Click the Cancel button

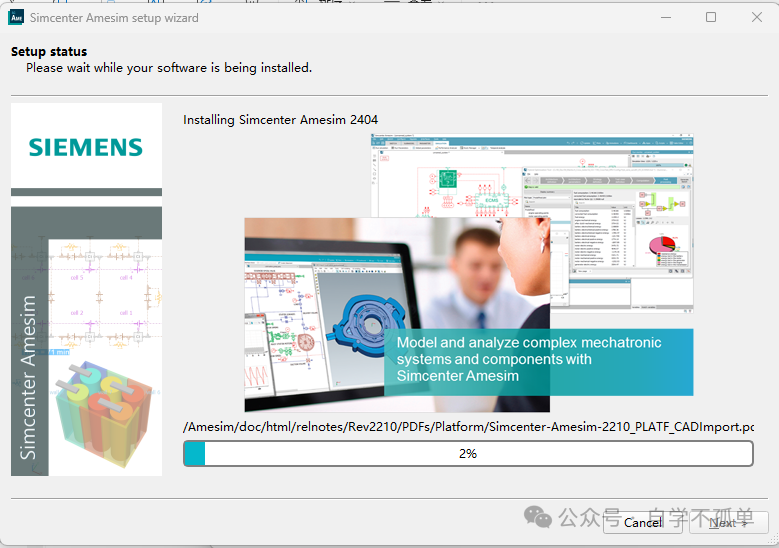[x=643, y=523]
